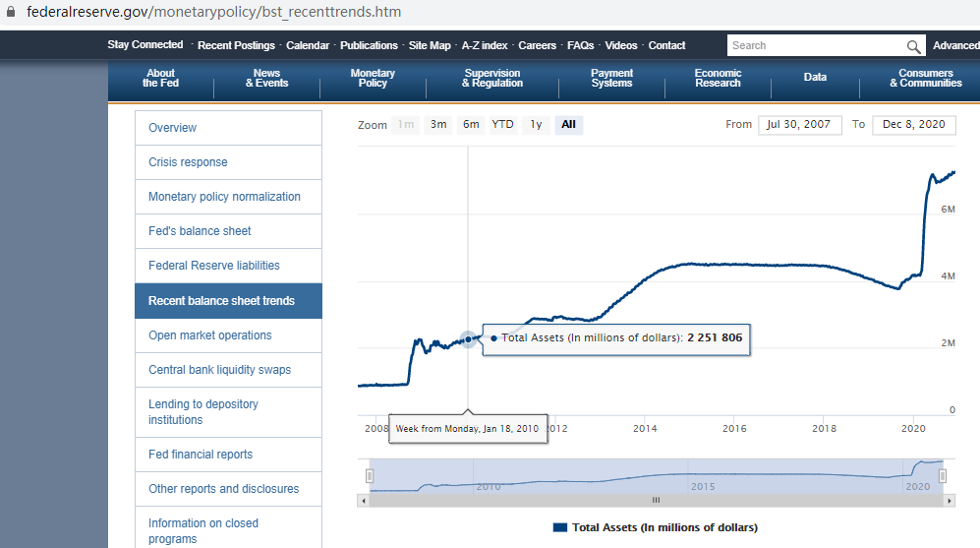Click the Total Assets legend label

[664, 527]
